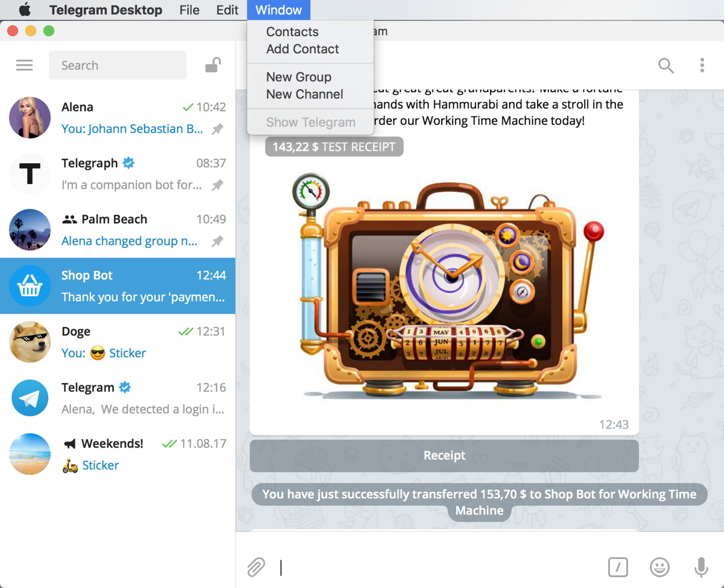Open the File menu
724x588 pixels.
(x=189, y=10)
